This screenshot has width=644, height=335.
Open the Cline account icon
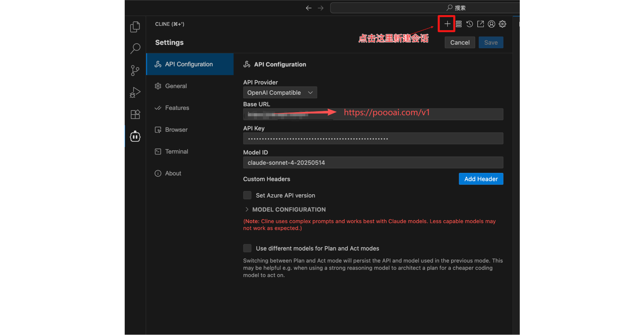pos(491,24)
